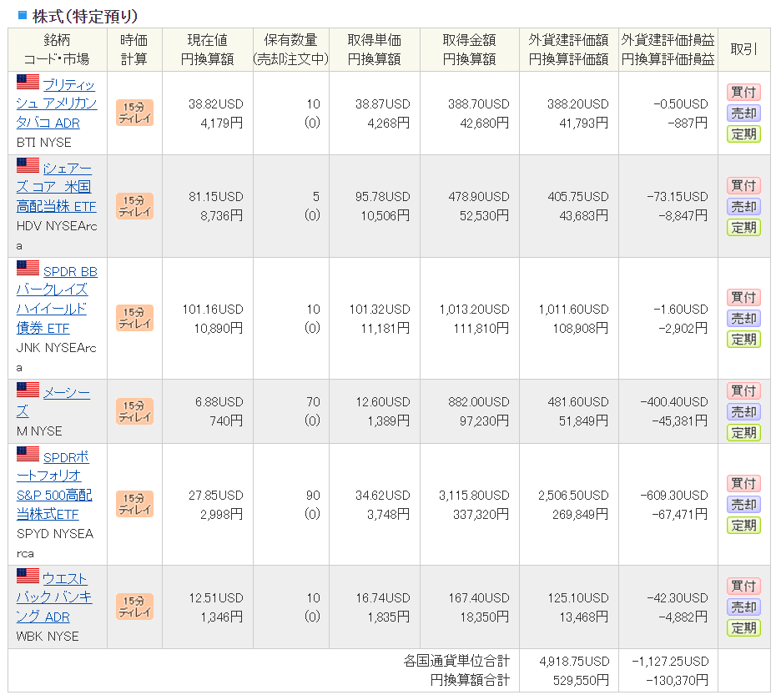The width and height of the screenshot is (776, 700).
Task: Click 買付 button for メーシーズ
Action: pyautogui.click(x=743, y=390)
